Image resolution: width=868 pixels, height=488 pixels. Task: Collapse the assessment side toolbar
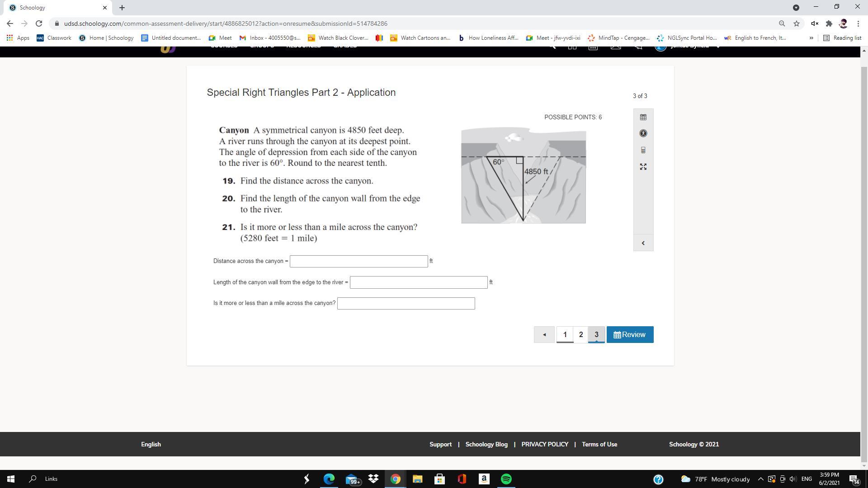643,243
